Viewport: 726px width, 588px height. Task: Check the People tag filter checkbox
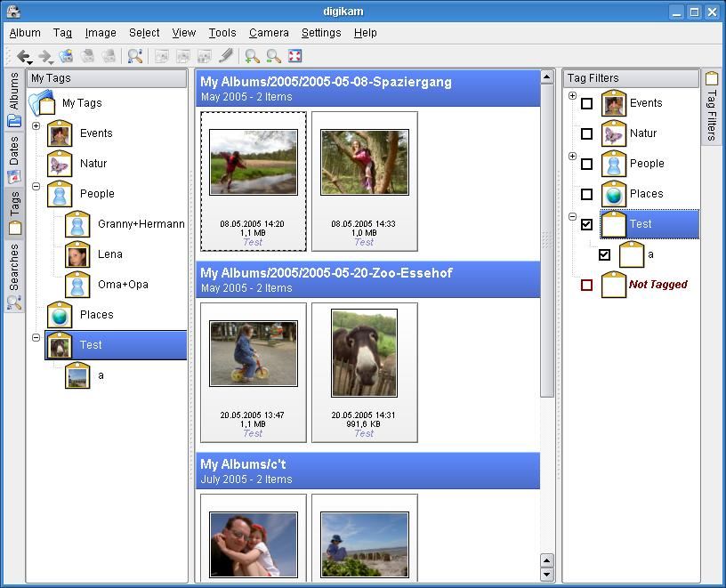(586, 164)
